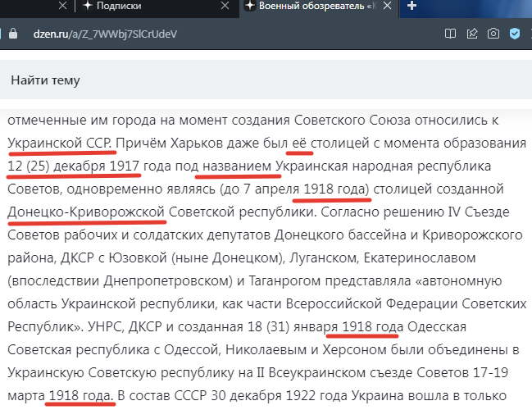
Task: Click the dzen.ru address bar URL
Action: pos(105,34)
